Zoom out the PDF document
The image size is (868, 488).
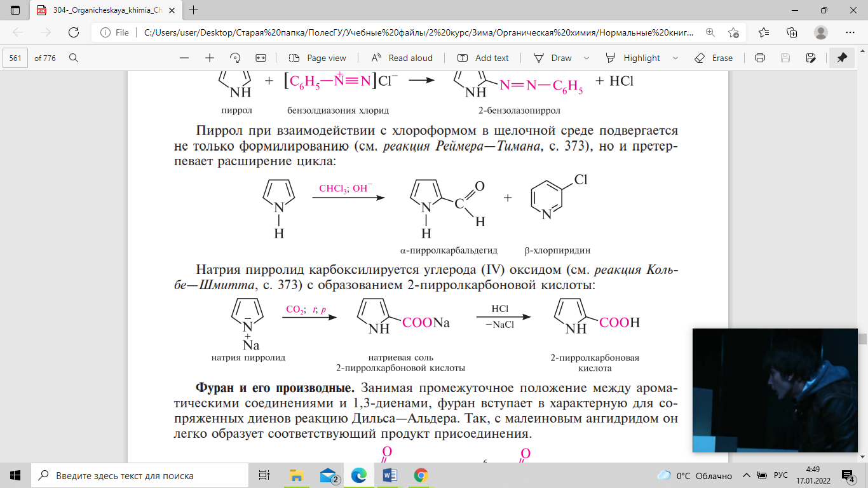pos(184,58)
